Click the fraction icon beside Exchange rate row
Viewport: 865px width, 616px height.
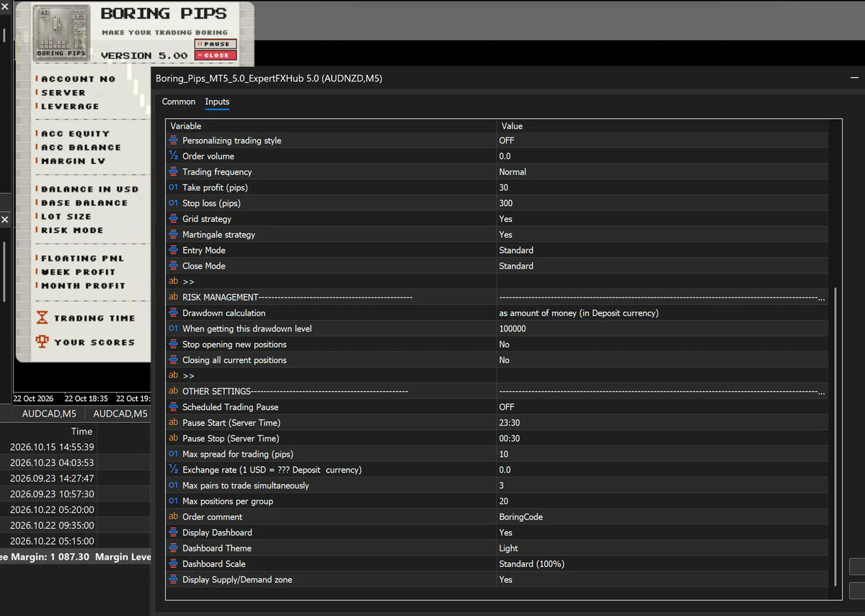tap(173, 470)
